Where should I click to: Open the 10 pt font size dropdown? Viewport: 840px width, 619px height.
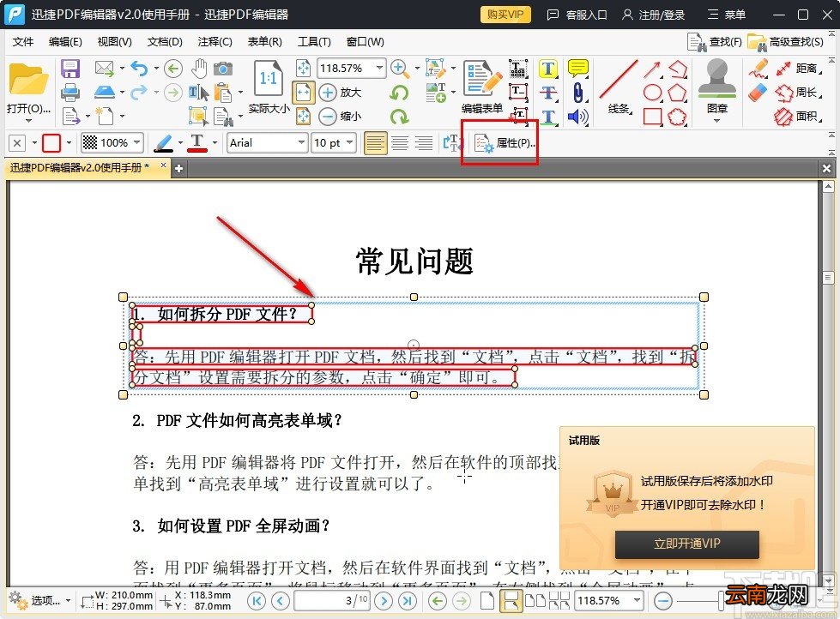[349, 143]
